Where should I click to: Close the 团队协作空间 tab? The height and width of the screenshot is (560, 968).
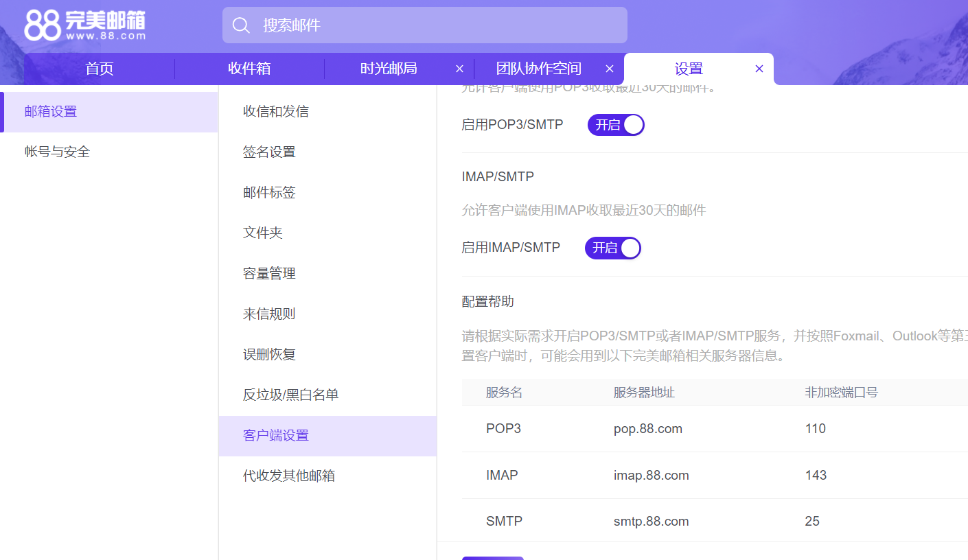click(x=610, y=69)
